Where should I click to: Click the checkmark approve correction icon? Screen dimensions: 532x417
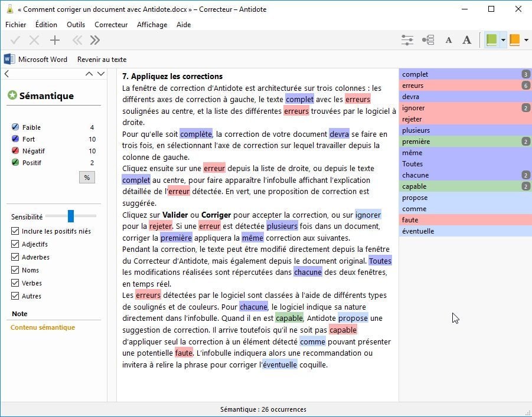click(x=15, y=40)
